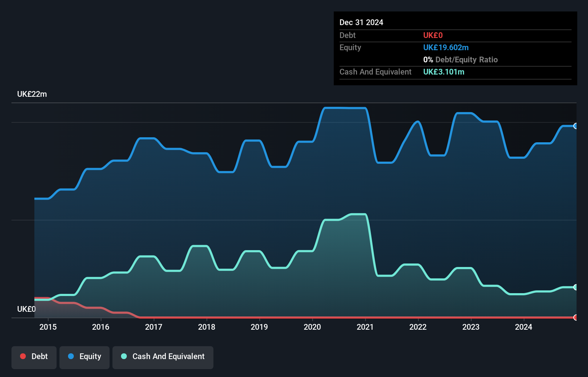Click the UK£19.602m equity value
Screen dimensions: 588x377
(446, 47)
